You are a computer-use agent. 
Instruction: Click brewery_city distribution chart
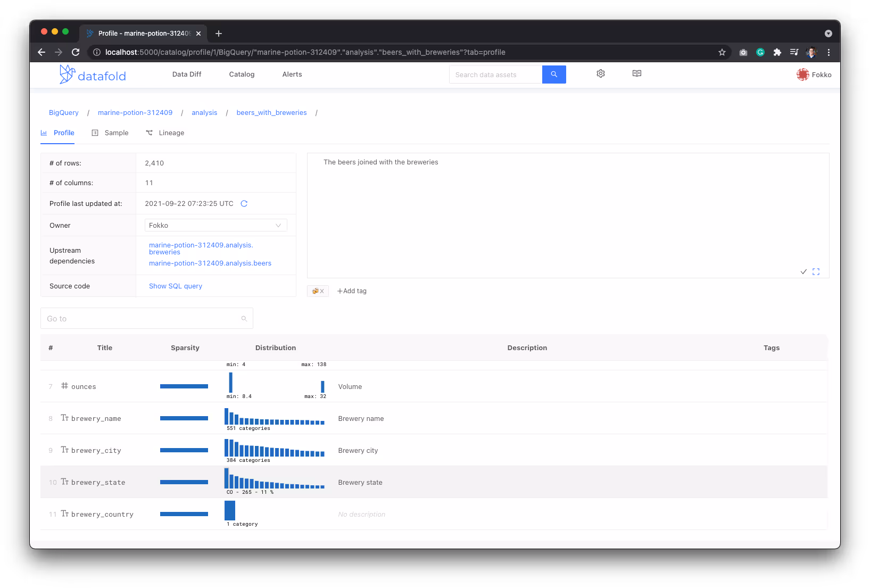click(x=275, y=448)
